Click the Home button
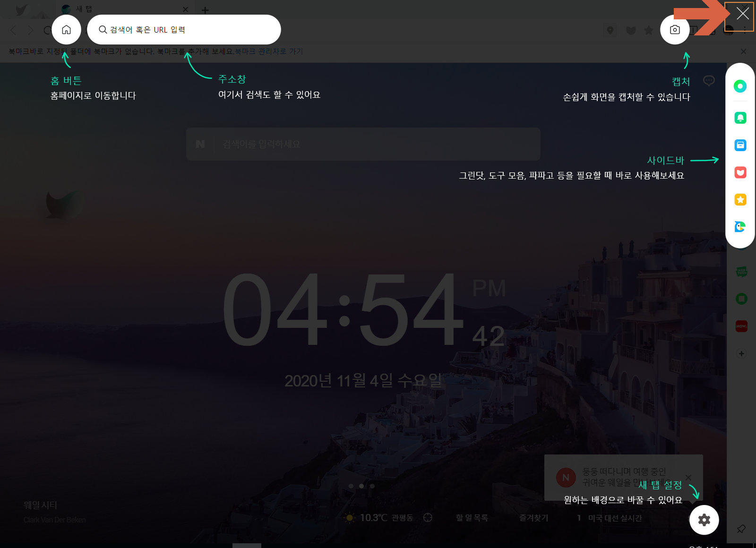The height and width of the screenshot is (548, 756). tap(66, 29)
